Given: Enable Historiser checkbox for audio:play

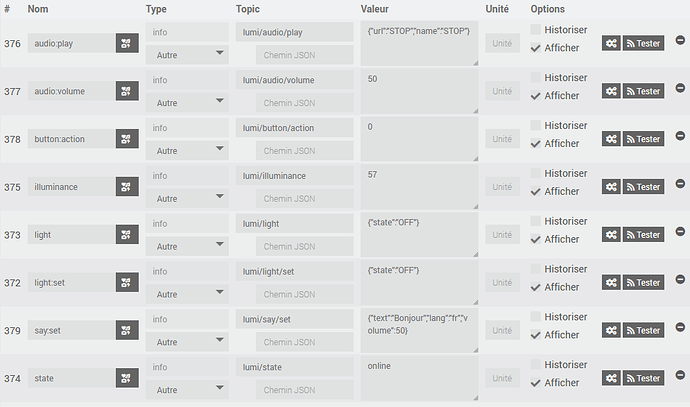Looking at the screenshot, I should click(x=536, y=30).
